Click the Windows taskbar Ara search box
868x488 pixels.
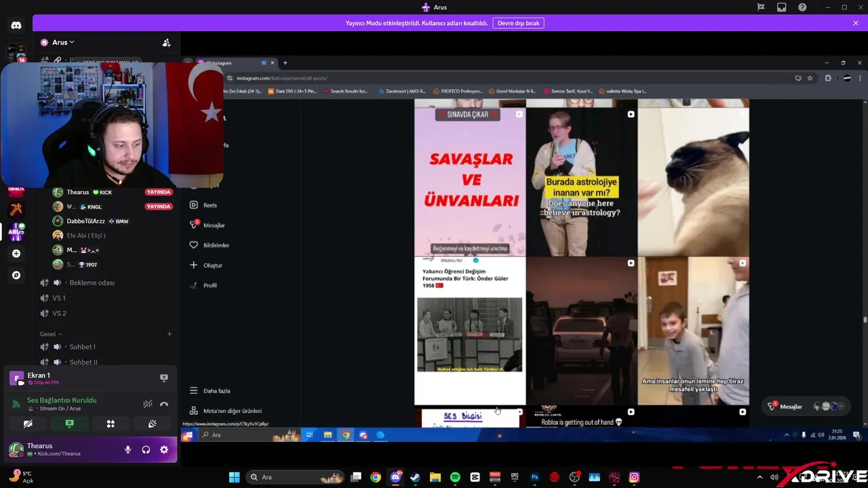[x=295, y=477]
